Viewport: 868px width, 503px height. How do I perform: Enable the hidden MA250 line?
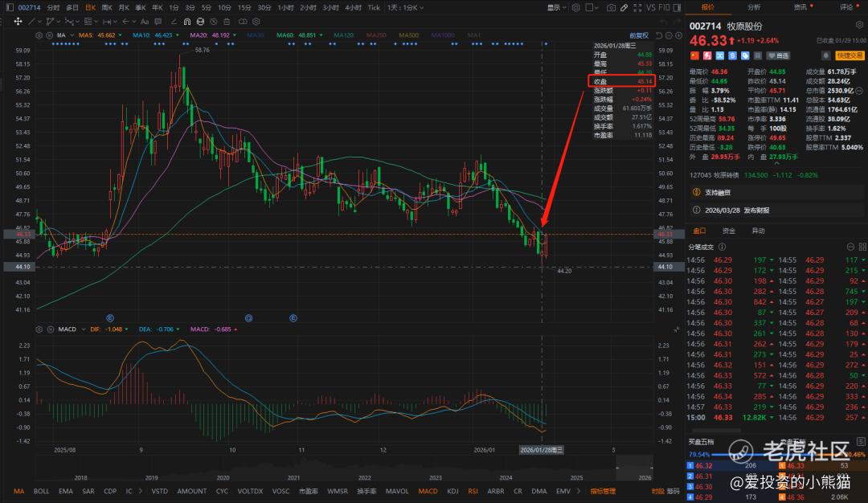pyautogui.click(x=376, y=35)
